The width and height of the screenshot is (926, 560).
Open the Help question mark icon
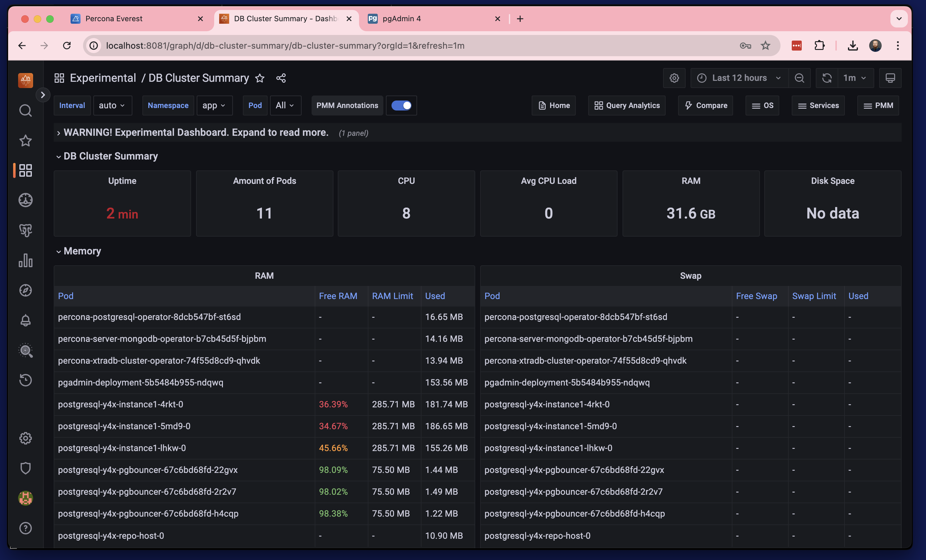tap(25, 528)
